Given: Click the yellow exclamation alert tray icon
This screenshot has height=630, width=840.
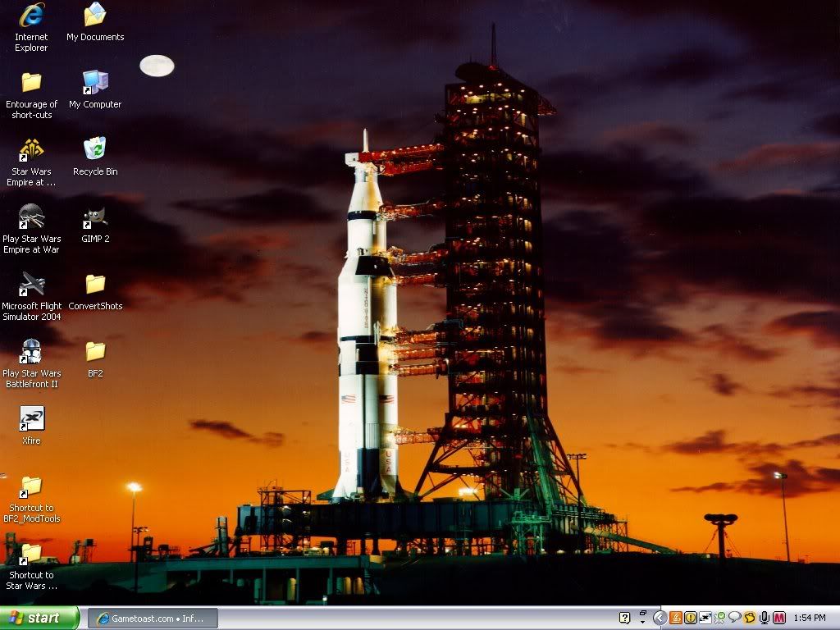Looking at the screenshot, I should click(691, 618).
